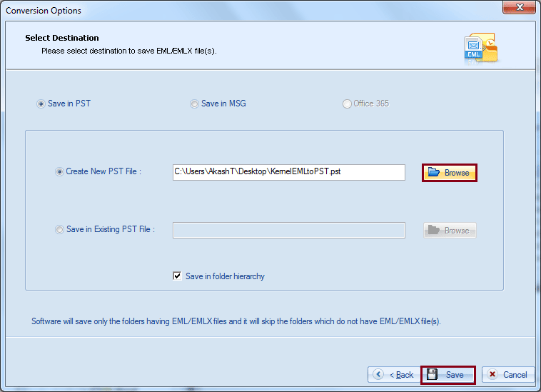Viewport: 541px width, 392px height.
Task: Click the Save button
Action: 448,375
